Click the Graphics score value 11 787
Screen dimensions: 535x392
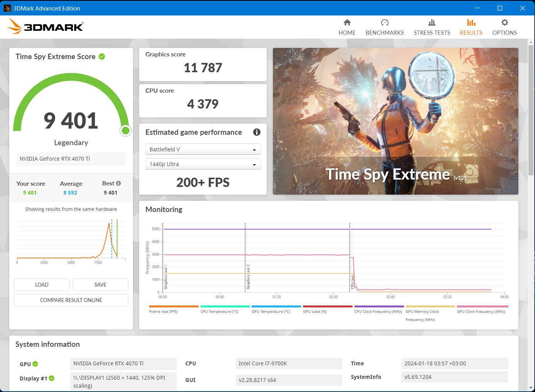203,68
